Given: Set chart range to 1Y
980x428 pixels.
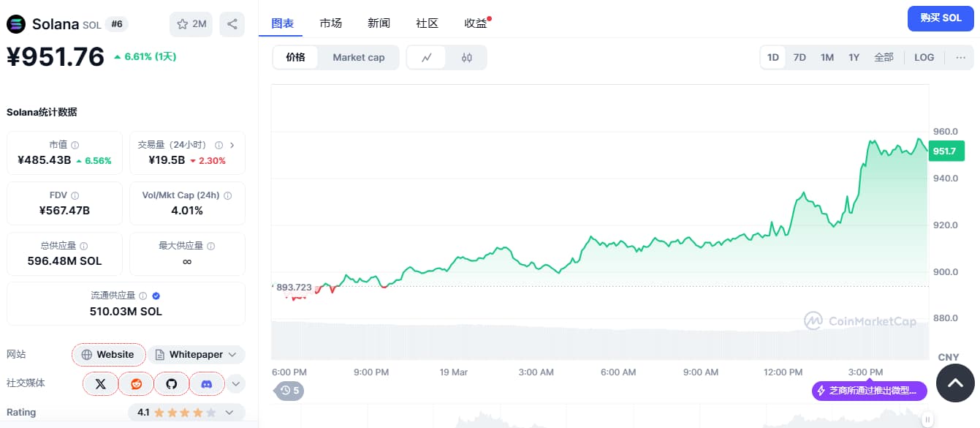Looking at the screenshot, I should point(854,57).
